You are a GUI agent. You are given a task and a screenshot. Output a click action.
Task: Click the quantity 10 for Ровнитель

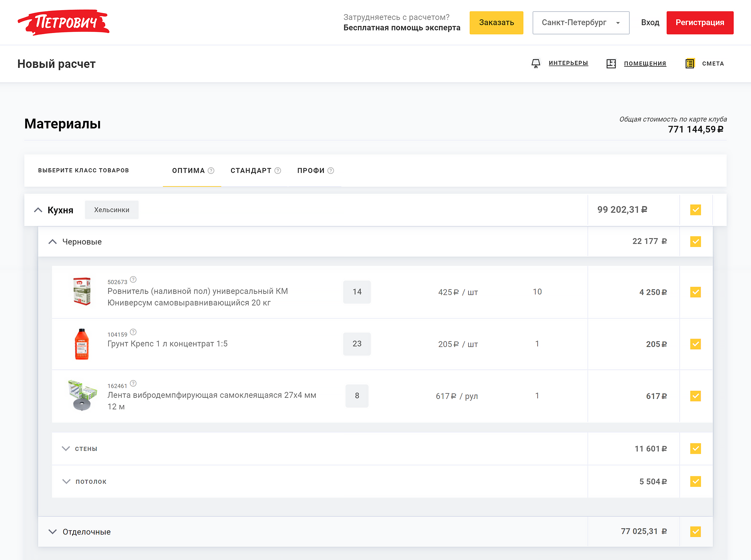pyautogui.click(x=537, y=292)
